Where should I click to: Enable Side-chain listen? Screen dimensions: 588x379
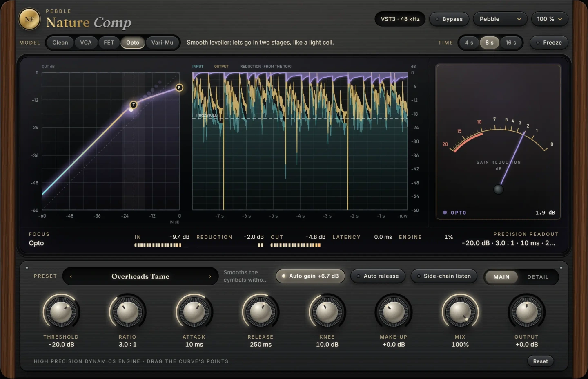tap(444, 276)
